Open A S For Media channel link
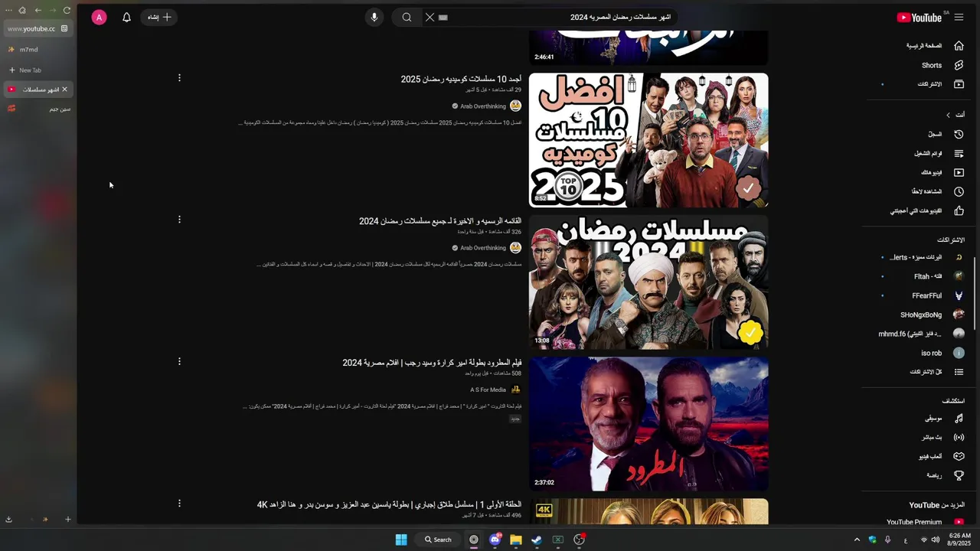 click(488, 390)
